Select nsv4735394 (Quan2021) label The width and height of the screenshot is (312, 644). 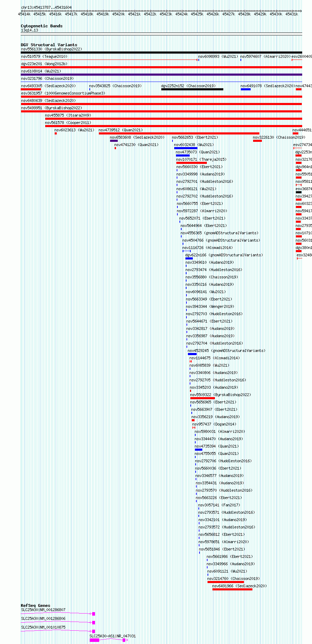click(x=217, y=446)
